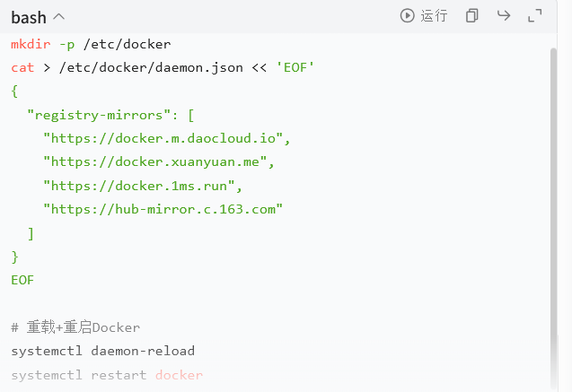The height and width of the screenshot is (392, 572).
Task: Click the forward arrow share icon
Action: coord(504,15)
